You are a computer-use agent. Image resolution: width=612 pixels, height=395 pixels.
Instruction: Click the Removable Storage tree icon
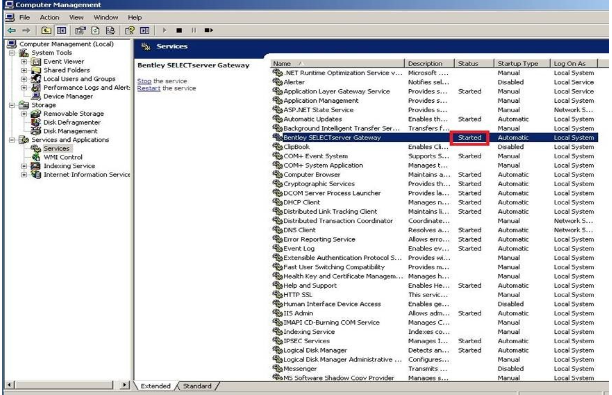[x=36, y=114]
